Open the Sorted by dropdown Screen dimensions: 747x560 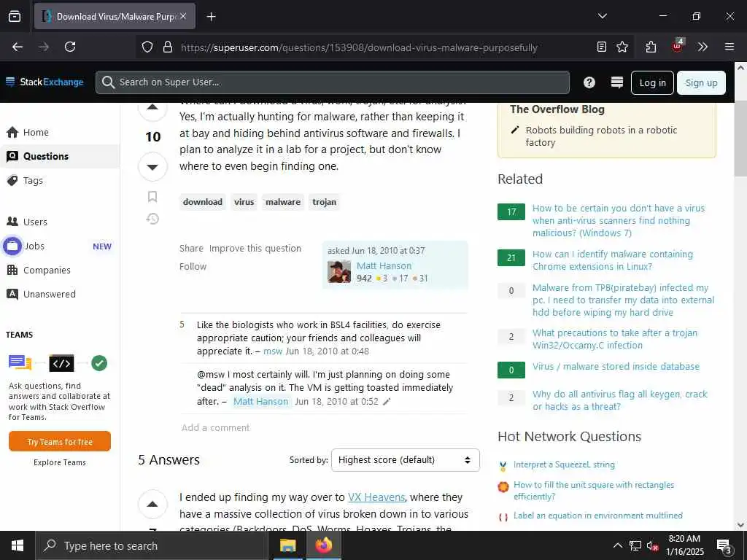coord(406,460)
